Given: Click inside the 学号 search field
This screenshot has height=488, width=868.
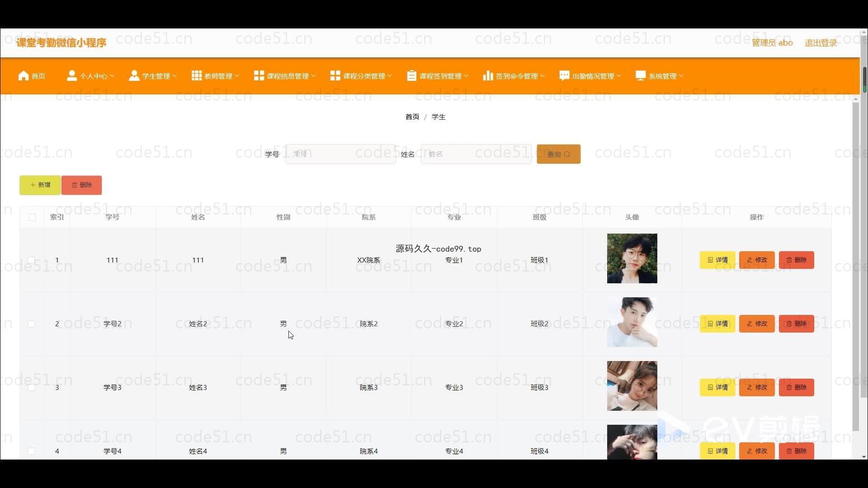Looking at the screenshot, I should pyautogui.click(x=340, y=154).
